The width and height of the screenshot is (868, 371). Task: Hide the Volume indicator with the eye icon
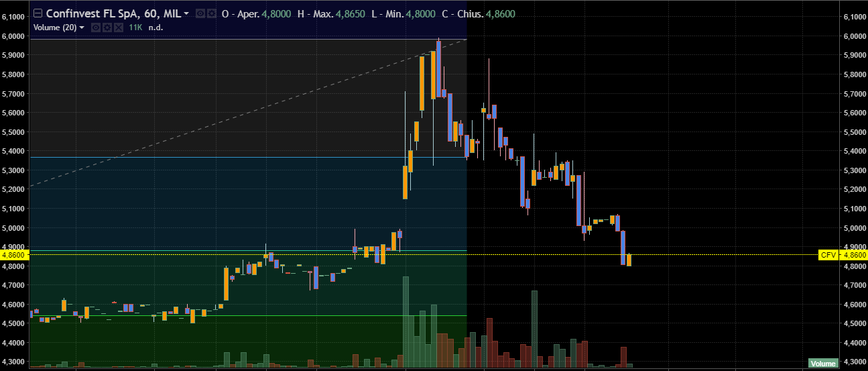[96, 28]
